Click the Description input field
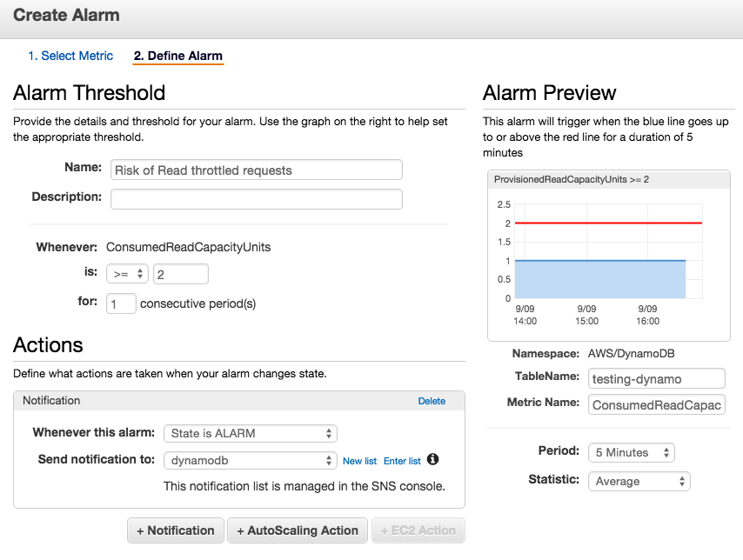This screenshot has height=560, width=743. coord(256,198)
